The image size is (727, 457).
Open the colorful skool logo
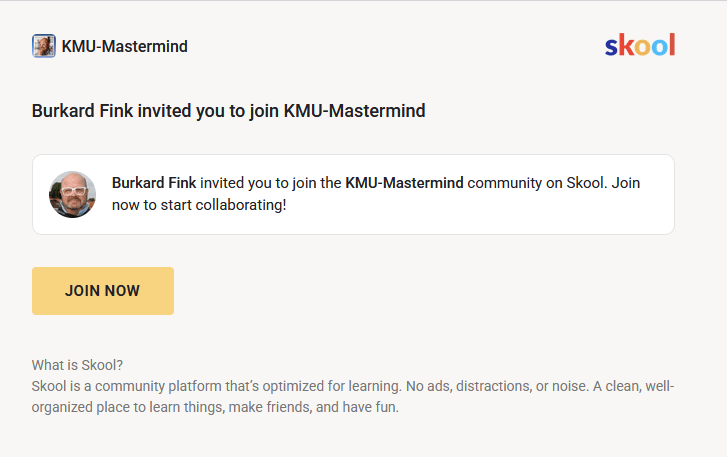(x=640, y=45)
